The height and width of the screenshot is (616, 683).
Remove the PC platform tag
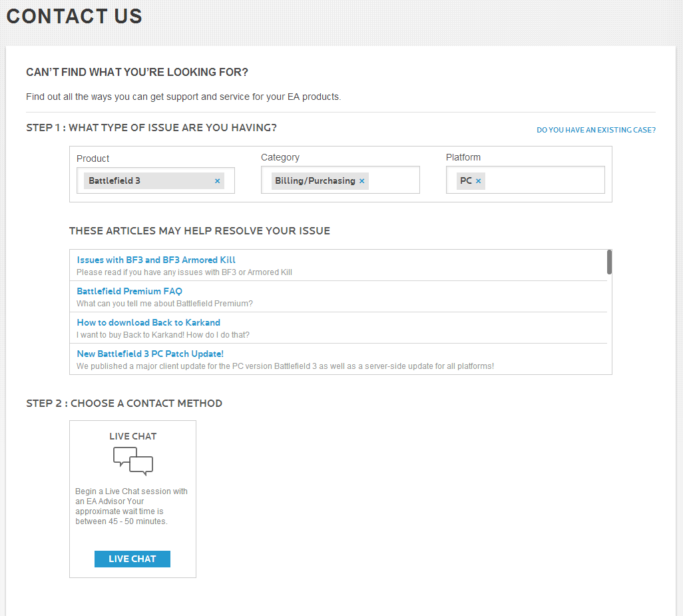pyautogui.click(x=478, y=181)
